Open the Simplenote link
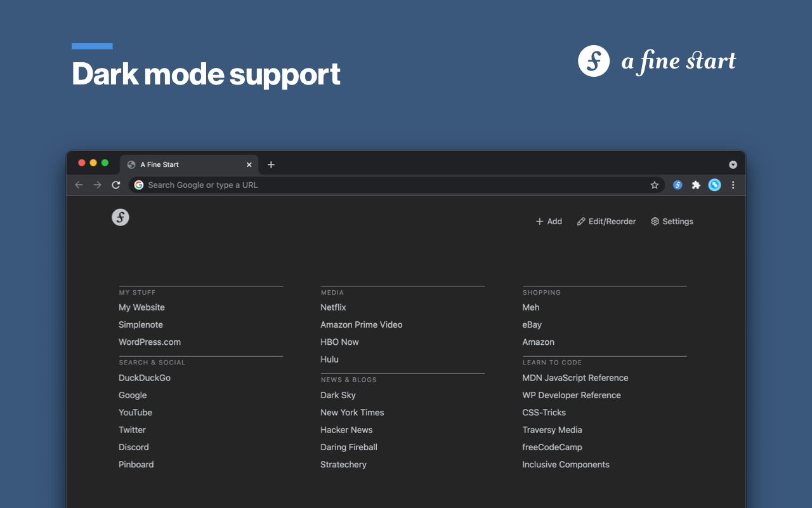 click(141, 324)
